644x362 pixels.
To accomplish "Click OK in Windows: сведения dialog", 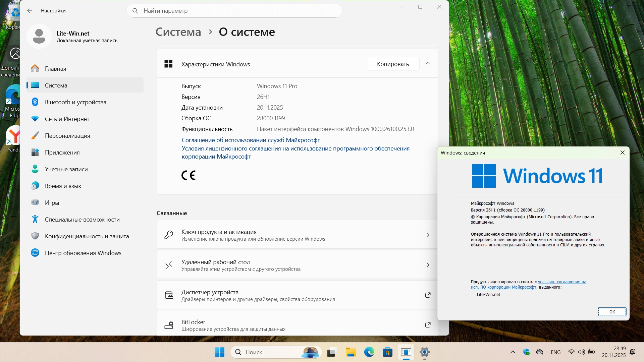I will (611, 312).
